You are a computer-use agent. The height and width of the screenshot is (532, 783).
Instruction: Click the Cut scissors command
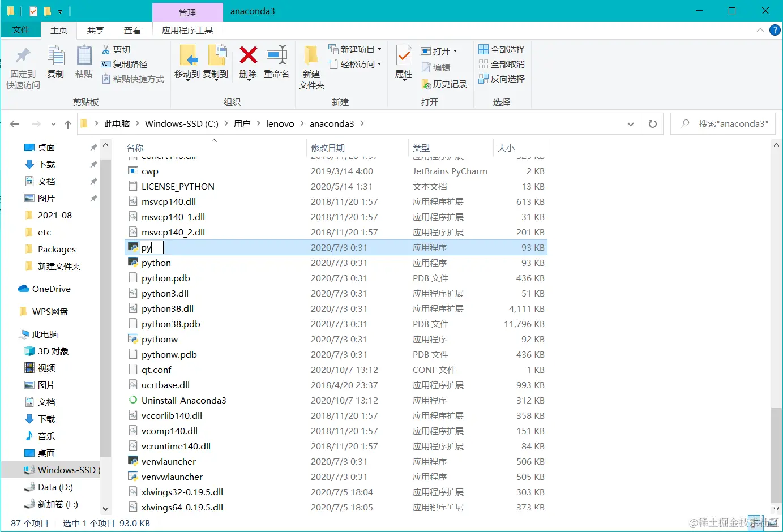click(116, 49)
